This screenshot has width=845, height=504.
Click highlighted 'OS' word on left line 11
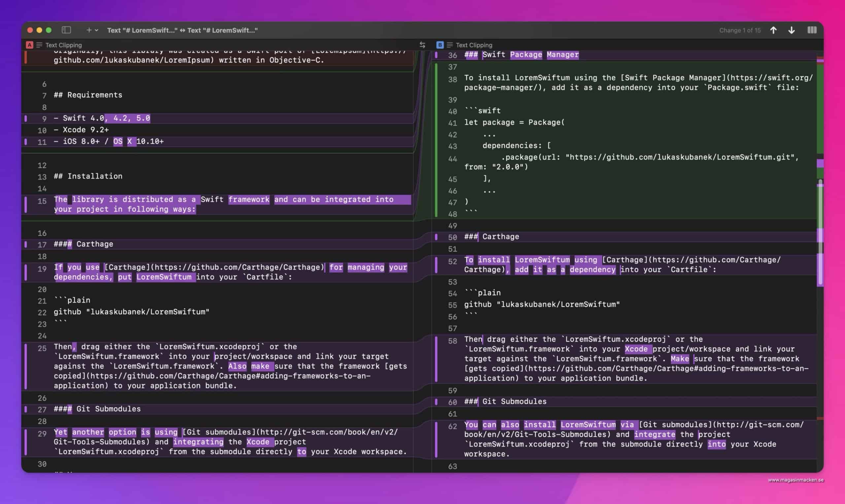[118, 141]
